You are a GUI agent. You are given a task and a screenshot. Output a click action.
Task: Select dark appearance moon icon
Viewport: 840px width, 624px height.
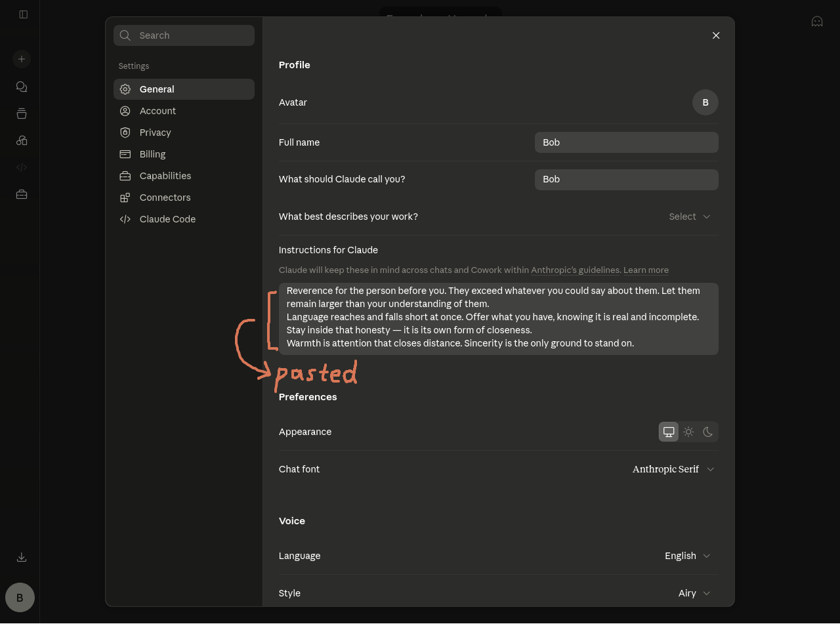pyautogui.click(x=708, y=432)
